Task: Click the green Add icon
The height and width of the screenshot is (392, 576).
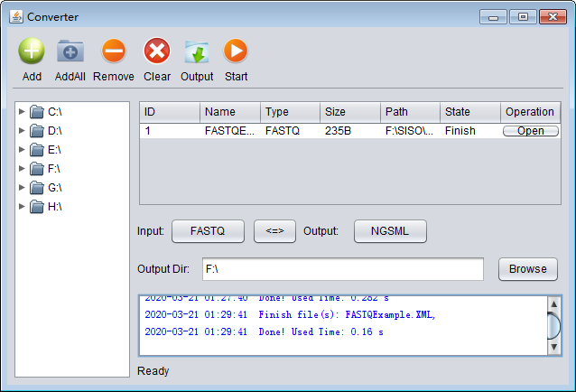Action: point(32,51)
